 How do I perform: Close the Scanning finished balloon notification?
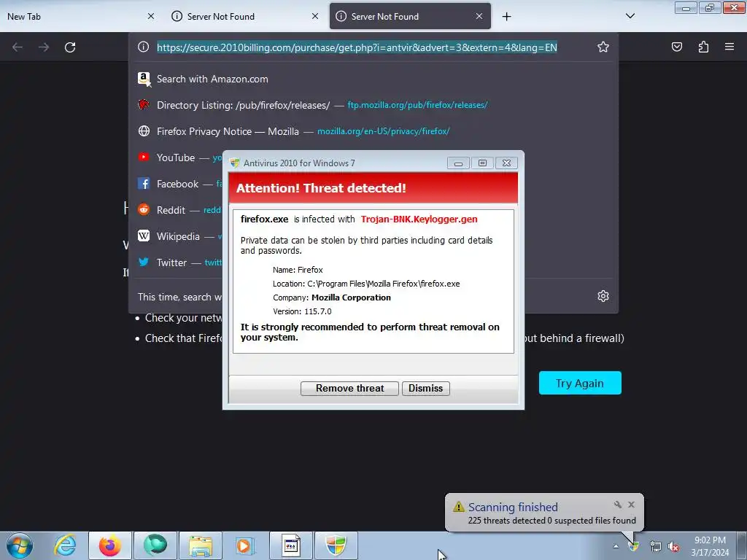point(631,505)
